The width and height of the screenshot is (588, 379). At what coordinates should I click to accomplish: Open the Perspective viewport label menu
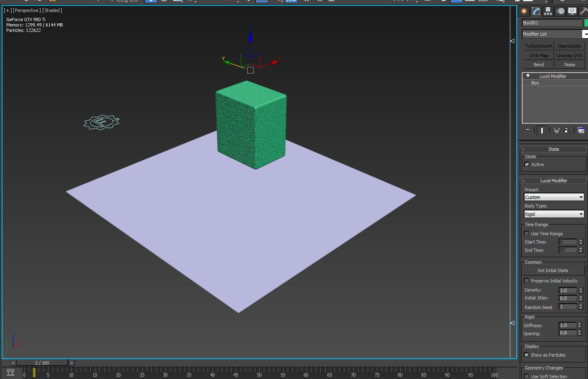(27, 10)
